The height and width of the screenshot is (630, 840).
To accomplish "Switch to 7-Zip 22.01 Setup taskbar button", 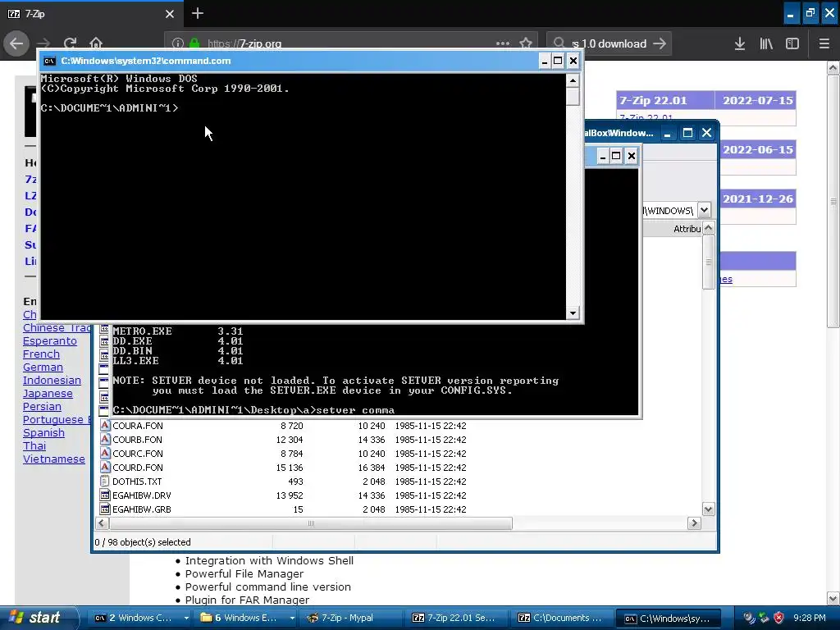I will pos(458,619).
